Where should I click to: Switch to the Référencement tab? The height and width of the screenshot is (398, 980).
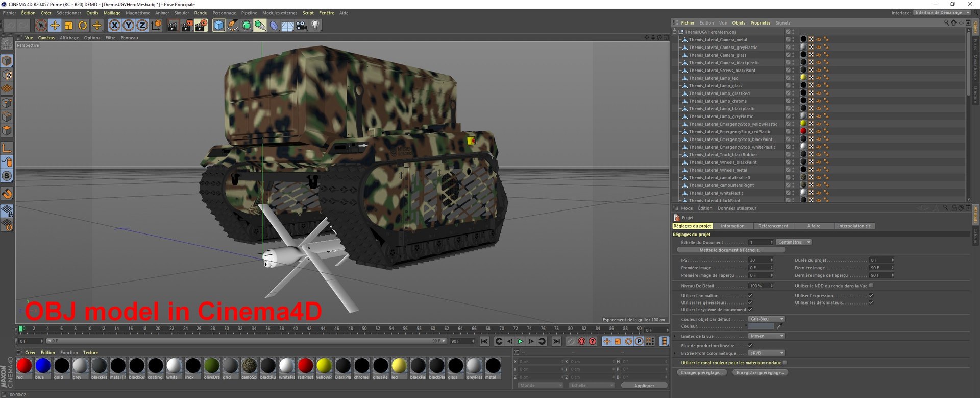point(773,226)
